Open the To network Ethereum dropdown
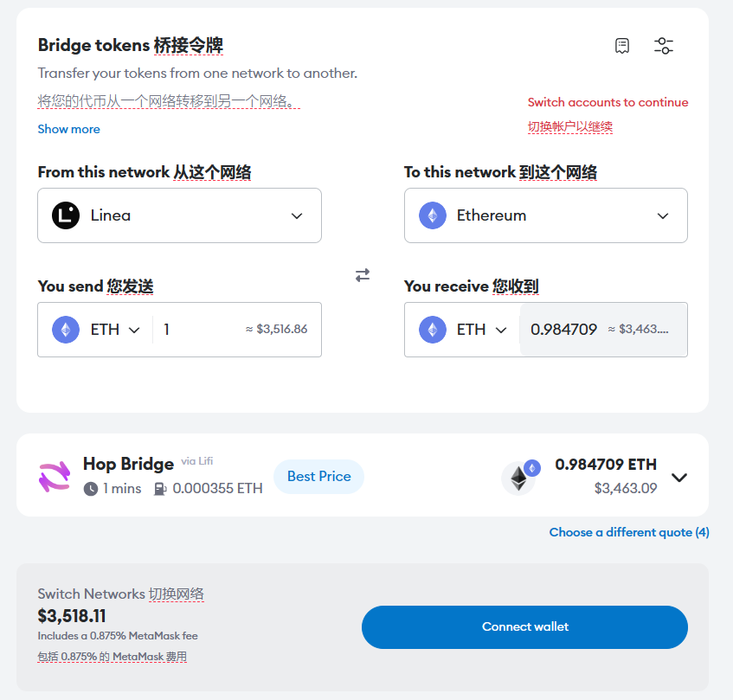 click(x=545, y=215)
